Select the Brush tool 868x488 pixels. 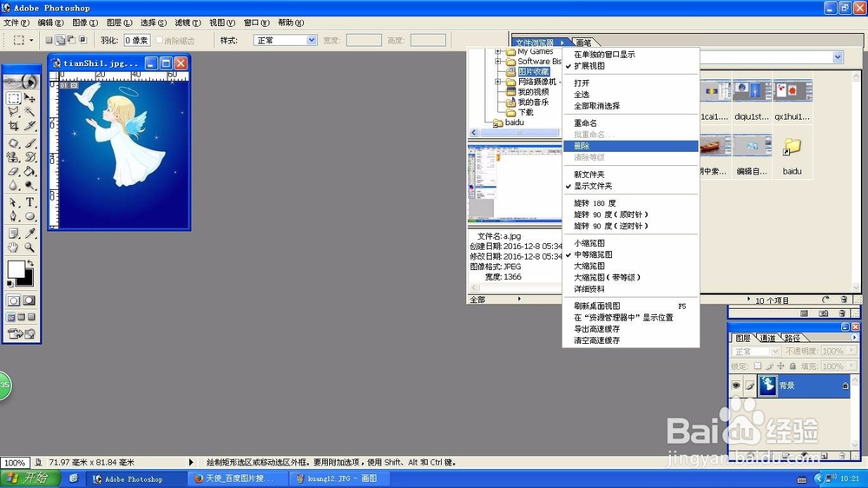click(30, 143)
